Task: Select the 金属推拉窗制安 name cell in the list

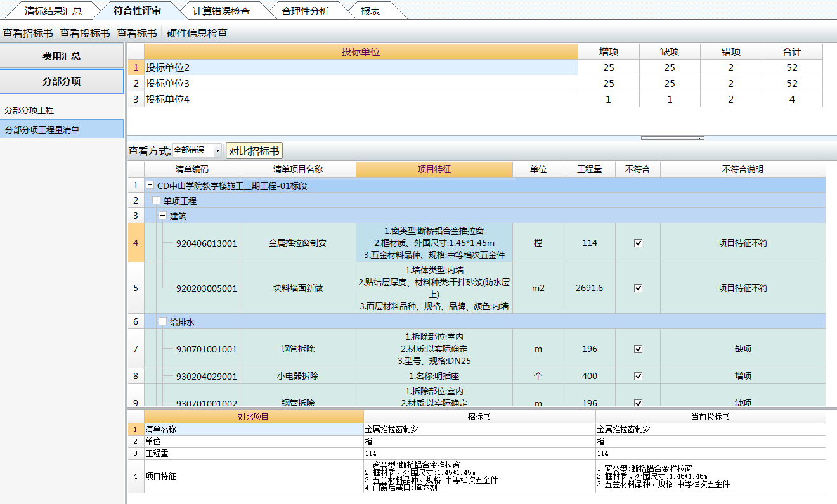Action: pyautogui.click(x=298, y=243)
